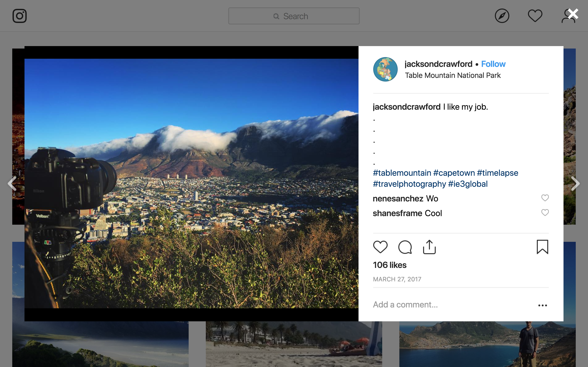The width and height of the screenshot is (588, 367).
Task: Open the activity heart icon in header
Action: click(x=535, y=16)
